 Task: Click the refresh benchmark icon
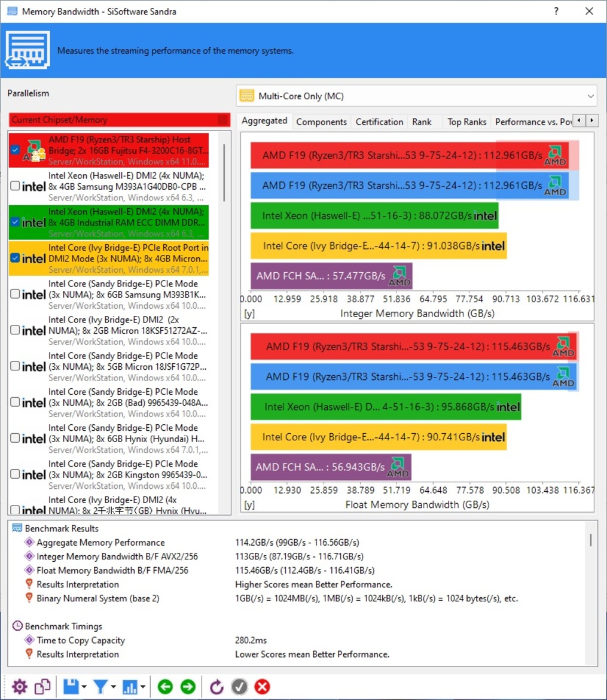point(216,687)
